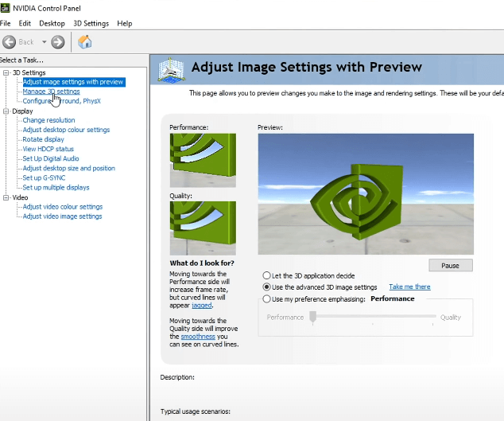
Task: Click the jagged help link
Action: [x=202, y=306]
